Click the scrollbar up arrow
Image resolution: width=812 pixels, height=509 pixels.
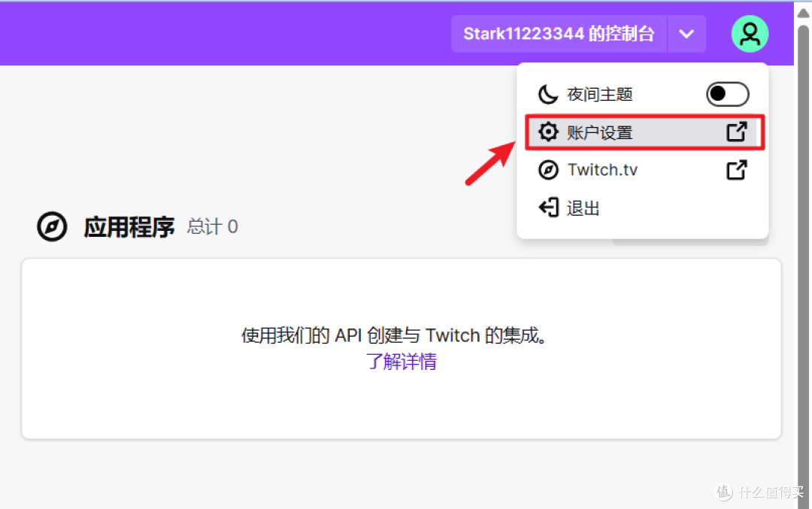tap(803, 13)
